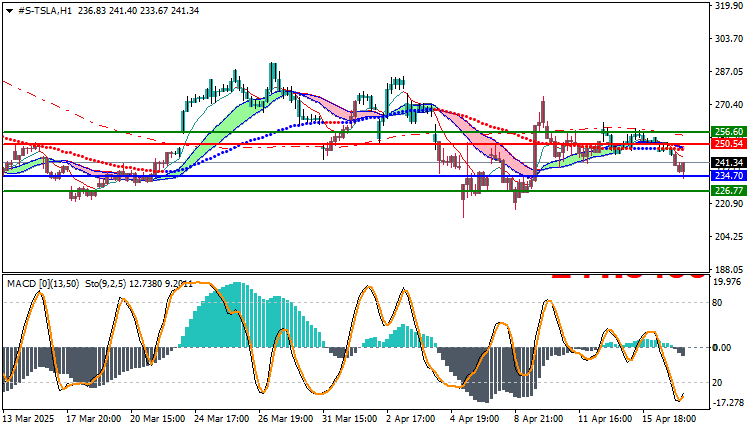This screenshot has height=430, width=750.
Task: Click the green 226.77 level label
Action: (728, 191)
